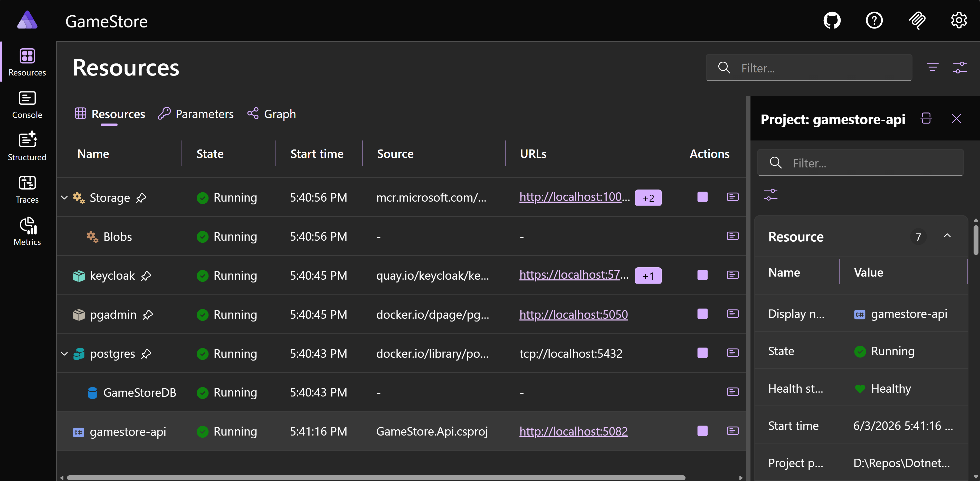This screenshot has height=481, width=980.
Task: Stop the keycloak resource
Action: point(702,275)
